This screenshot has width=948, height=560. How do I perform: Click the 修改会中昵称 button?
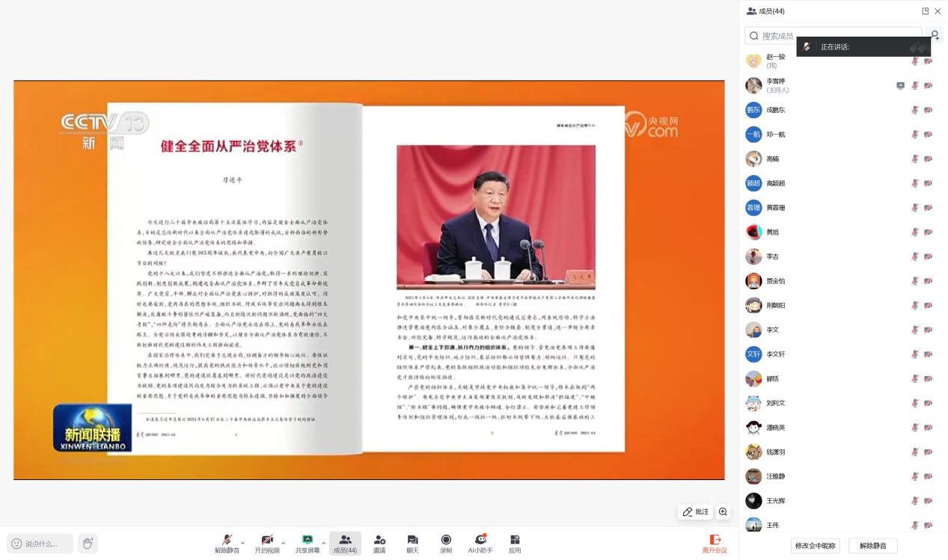[816, 546]
